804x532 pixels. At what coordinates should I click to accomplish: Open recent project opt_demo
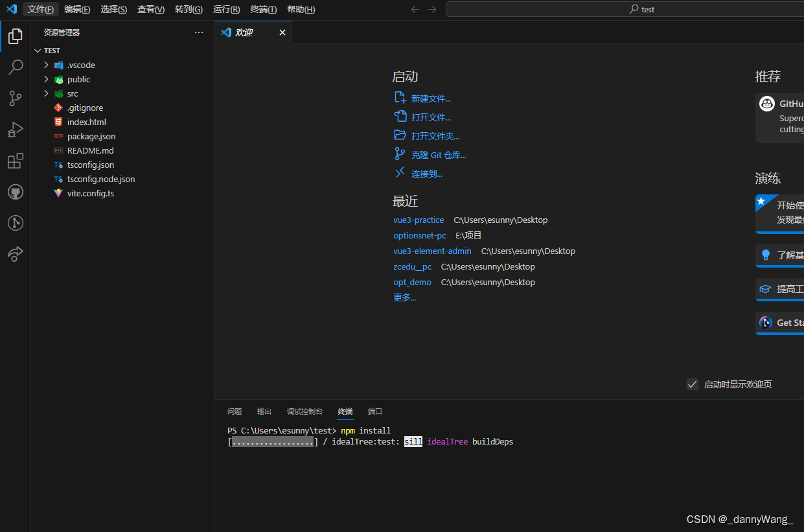pos(412,282)
